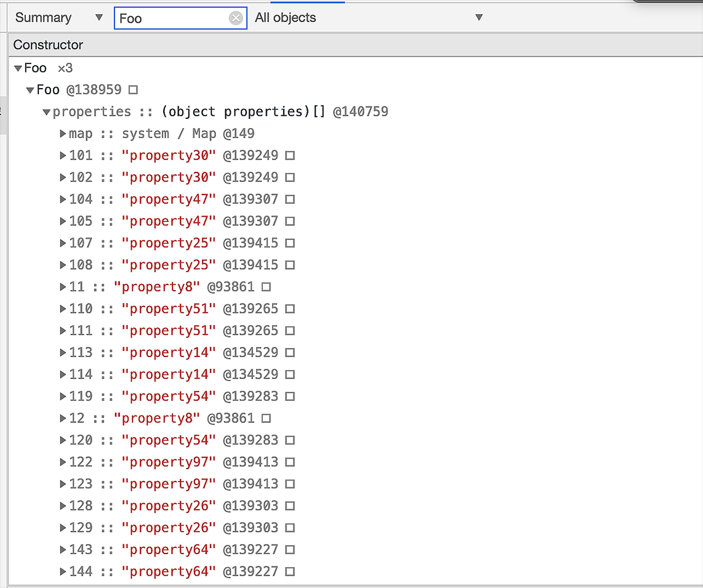Click square icon on row 144 property64
Viewport: 703px width, 588px height.
[x=290, y=572]
